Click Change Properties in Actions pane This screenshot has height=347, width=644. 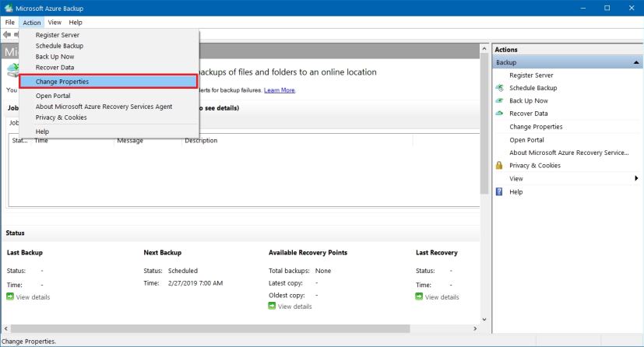[536, 127]
